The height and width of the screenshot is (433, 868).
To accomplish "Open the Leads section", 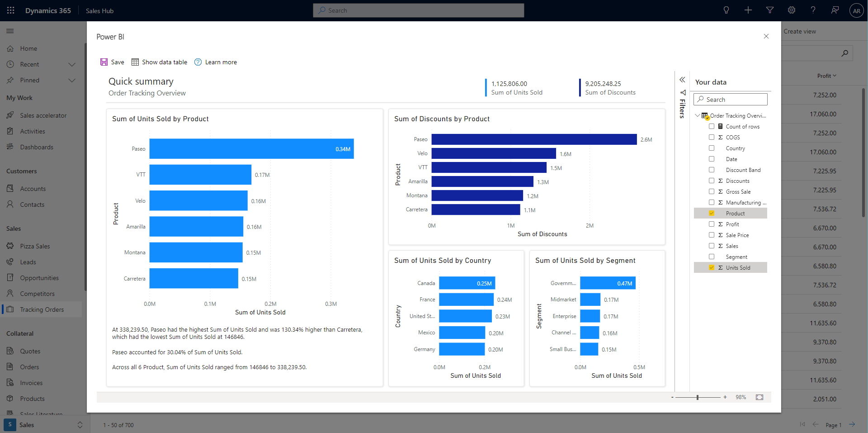I will tap(28, 262).
